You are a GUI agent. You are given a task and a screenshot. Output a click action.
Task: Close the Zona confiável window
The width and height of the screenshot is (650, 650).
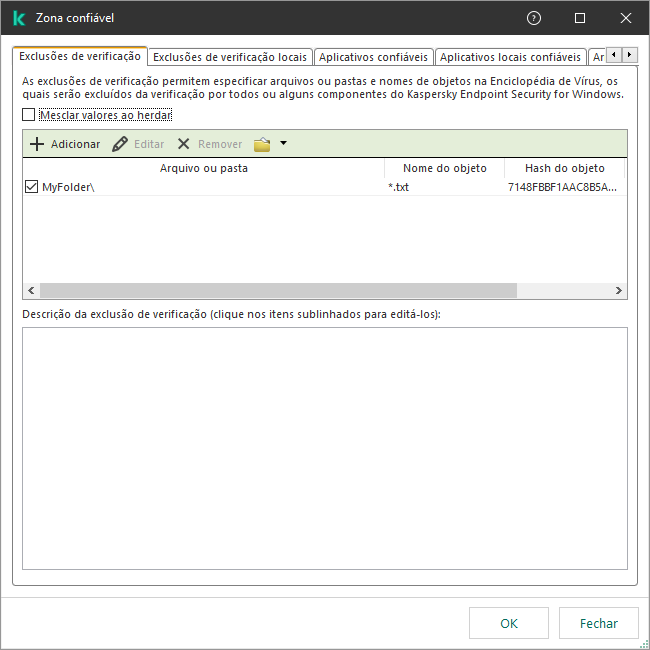pos(626,18)
